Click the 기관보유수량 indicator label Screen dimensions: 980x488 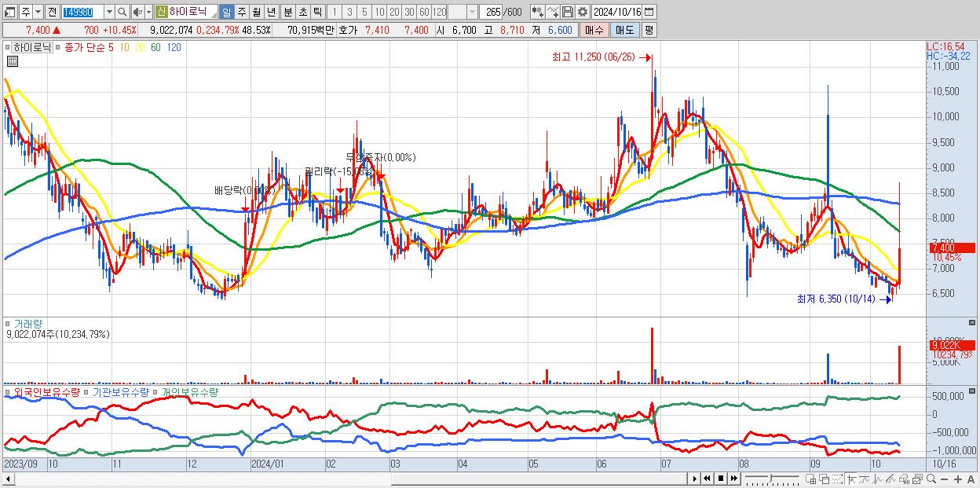[x=120, y=391]
